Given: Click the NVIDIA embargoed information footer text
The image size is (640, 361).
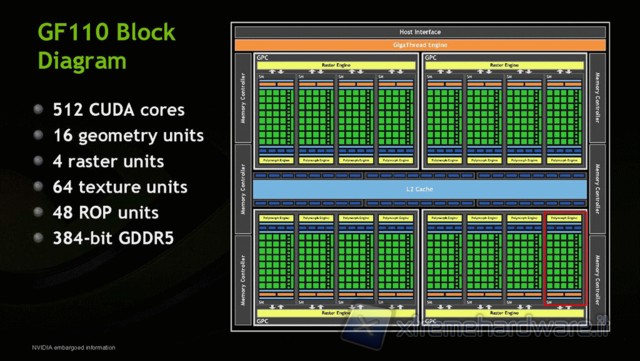Looking at the screenshot, I should [x=73, y=348].
